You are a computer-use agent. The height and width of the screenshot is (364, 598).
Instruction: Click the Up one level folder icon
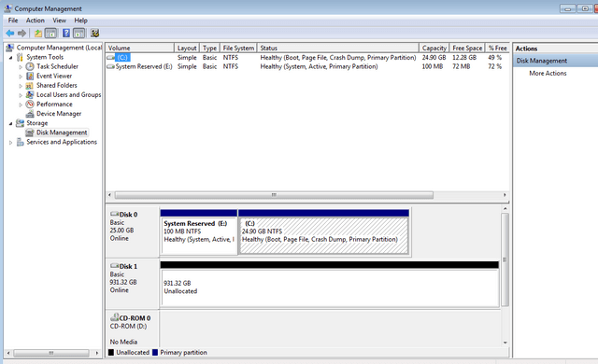click(x=38, y=34)
